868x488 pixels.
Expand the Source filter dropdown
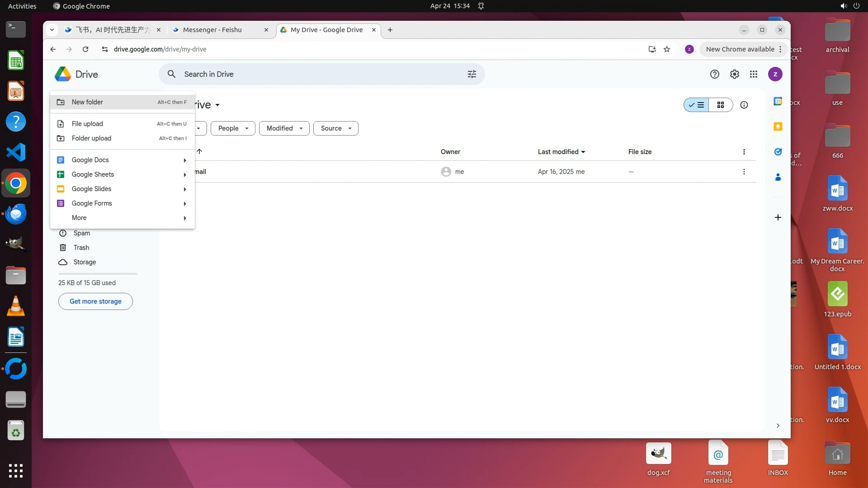pyautogui.click(x=335, y=128)
